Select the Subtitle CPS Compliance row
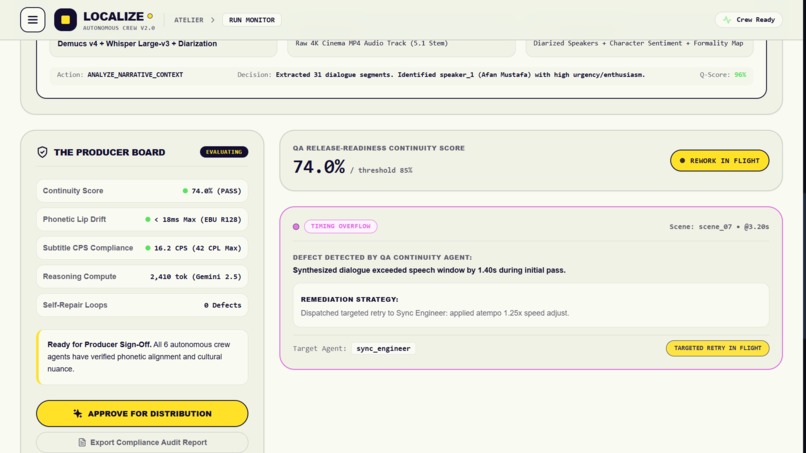Screen dimensions: 806x453 [142, 248]
